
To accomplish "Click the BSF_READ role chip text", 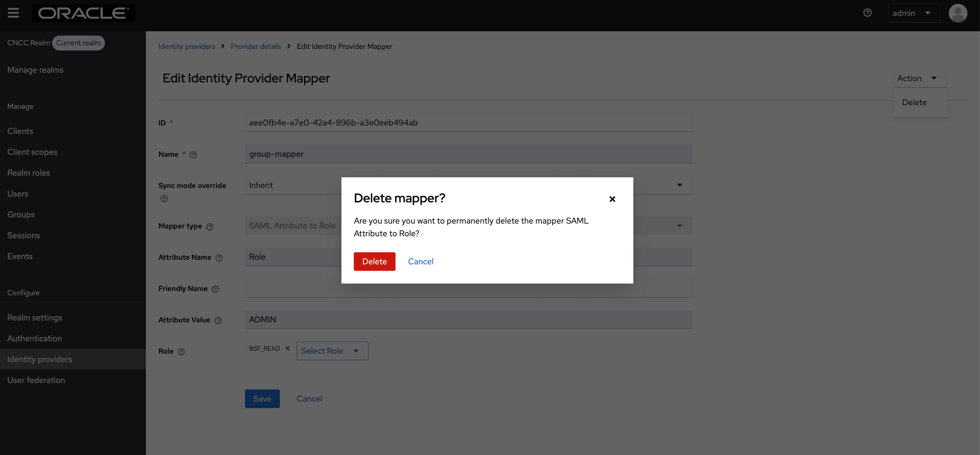I will 265,348.
